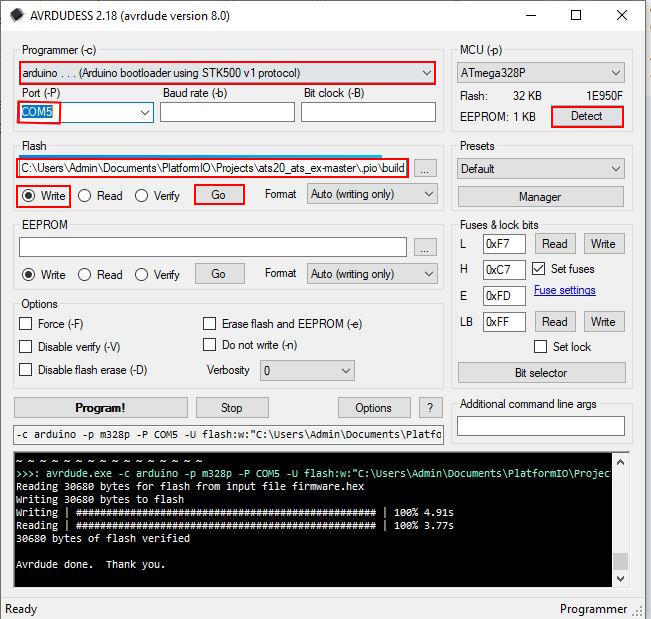Click 'Programmer' status bar label
Viewport: 651px width, 619px height.
(593, 609)
